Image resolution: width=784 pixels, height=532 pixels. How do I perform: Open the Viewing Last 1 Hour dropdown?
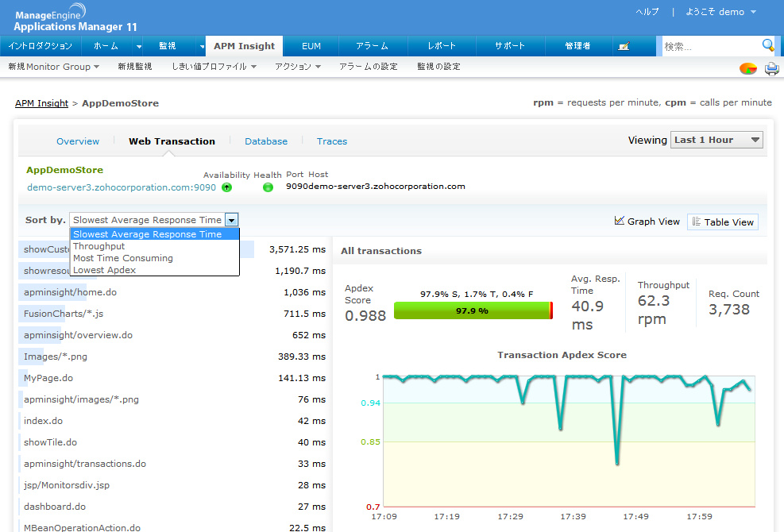[x=716, y=140]
